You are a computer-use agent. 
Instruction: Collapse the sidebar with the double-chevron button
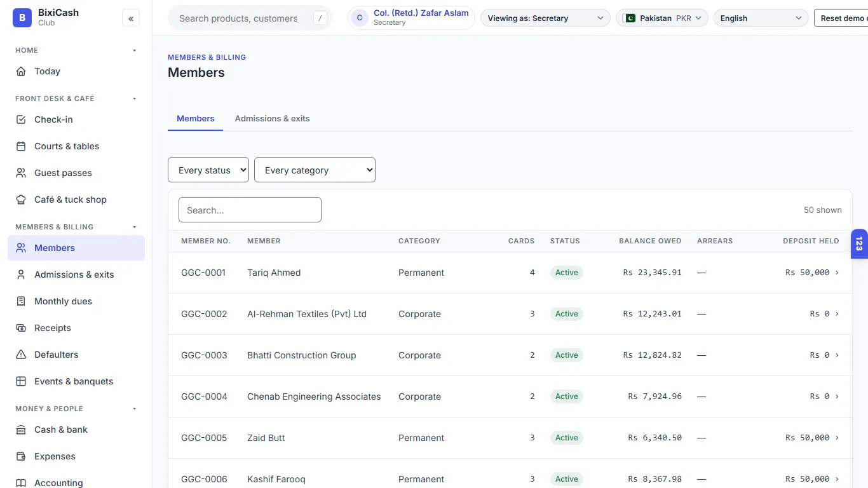(131, 18)
